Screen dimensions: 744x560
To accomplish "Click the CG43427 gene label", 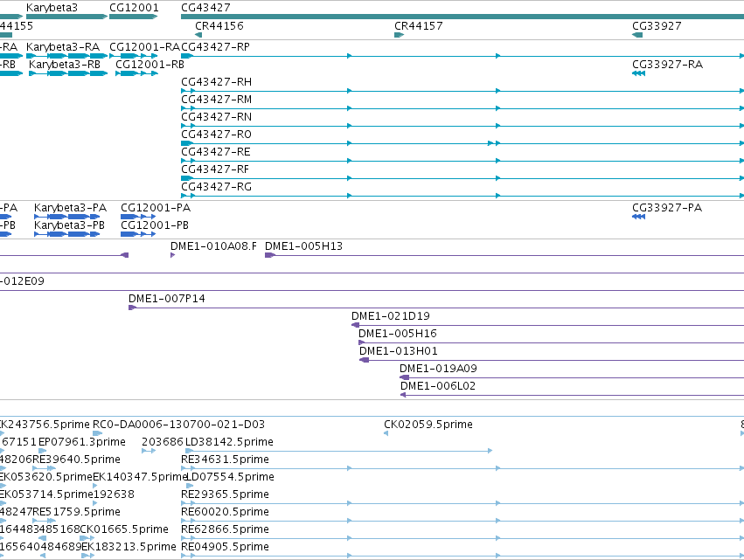I will click(x=205, y=8).
